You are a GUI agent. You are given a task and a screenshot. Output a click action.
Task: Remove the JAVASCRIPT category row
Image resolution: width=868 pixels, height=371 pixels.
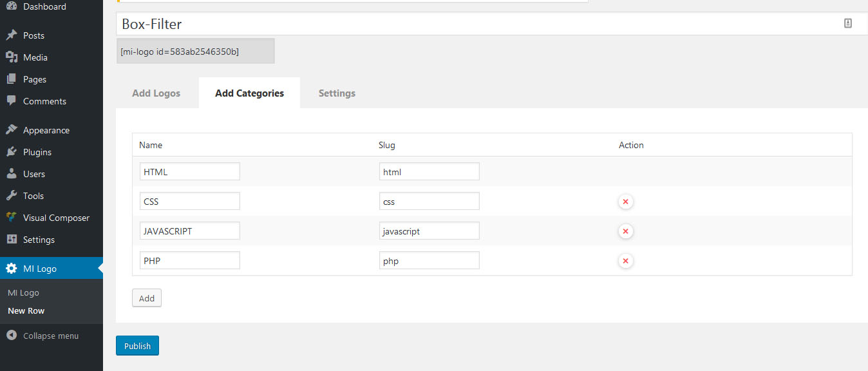(625, 231)
